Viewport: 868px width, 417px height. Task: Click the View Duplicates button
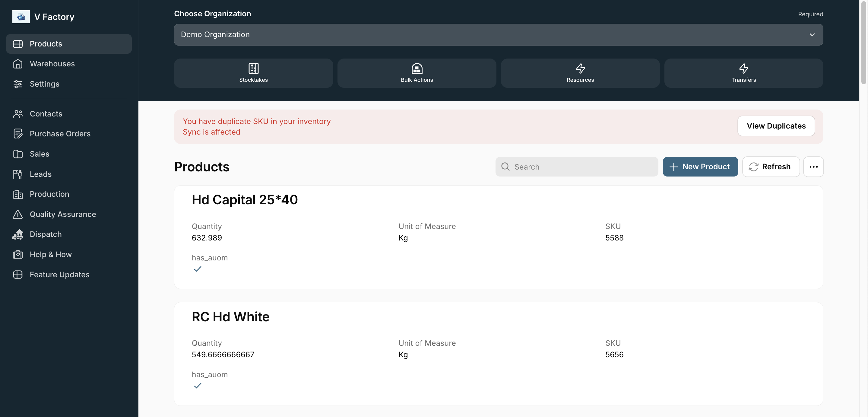[x=776, y=126]
